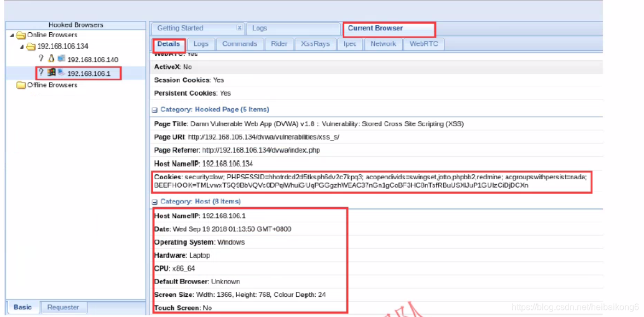Switch to the Commands tab
Image resolution: width=644 pixels, height=317 pixels.
[x=240, y=44]
